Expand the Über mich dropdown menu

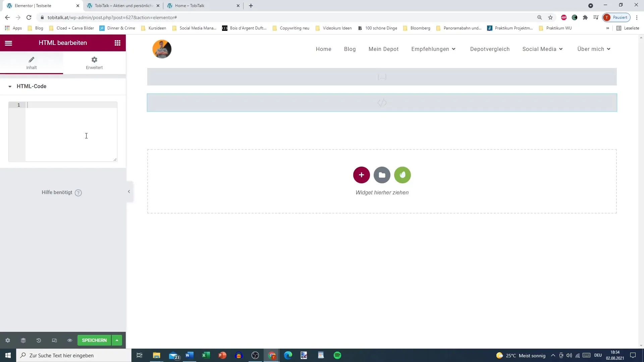pos(594,49)
